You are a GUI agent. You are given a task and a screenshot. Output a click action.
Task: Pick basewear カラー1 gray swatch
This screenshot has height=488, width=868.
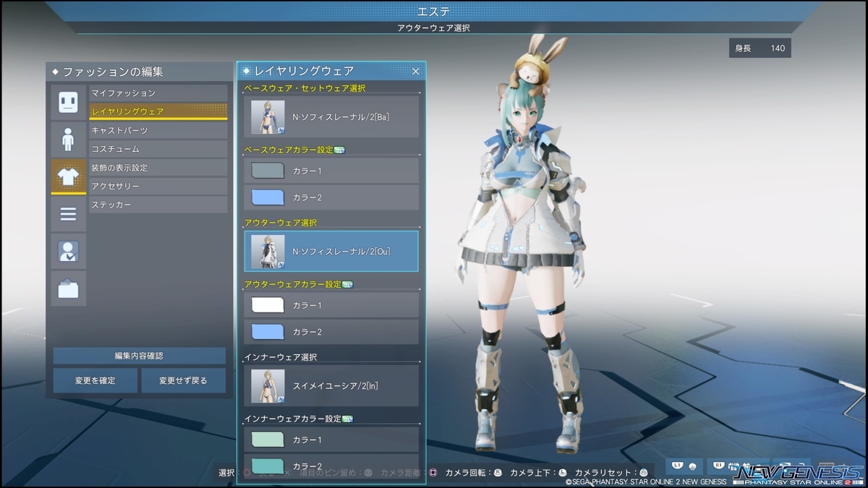[x=268, y=171]
